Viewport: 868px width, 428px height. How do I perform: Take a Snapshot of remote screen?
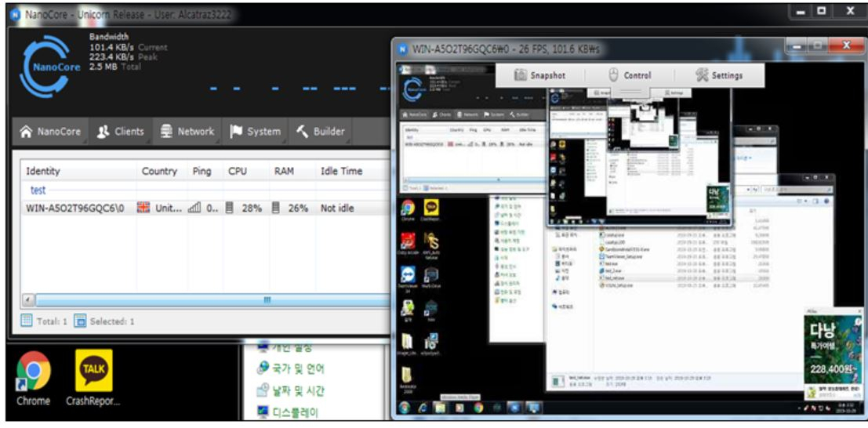[539, 75]
